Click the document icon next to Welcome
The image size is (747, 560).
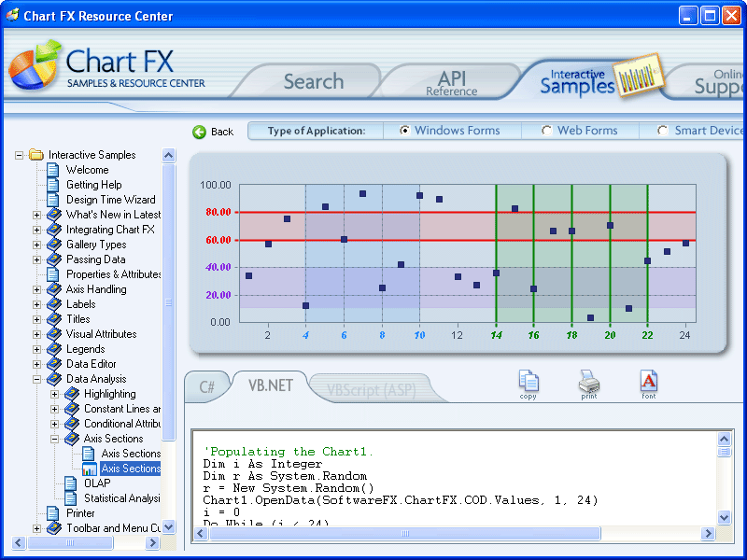coord(52,170)
